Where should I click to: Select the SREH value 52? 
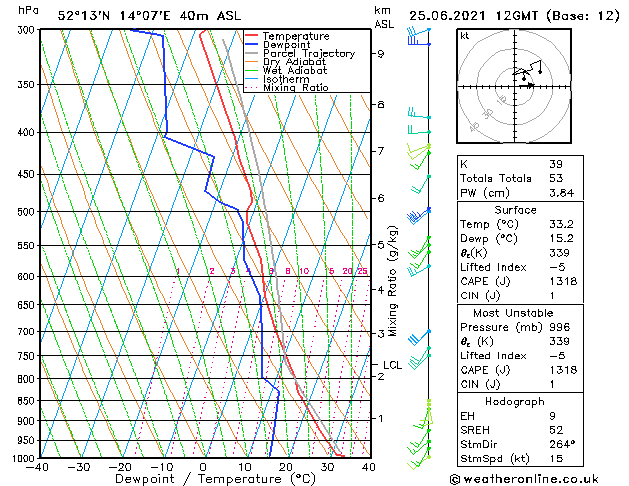pos(556,430)
